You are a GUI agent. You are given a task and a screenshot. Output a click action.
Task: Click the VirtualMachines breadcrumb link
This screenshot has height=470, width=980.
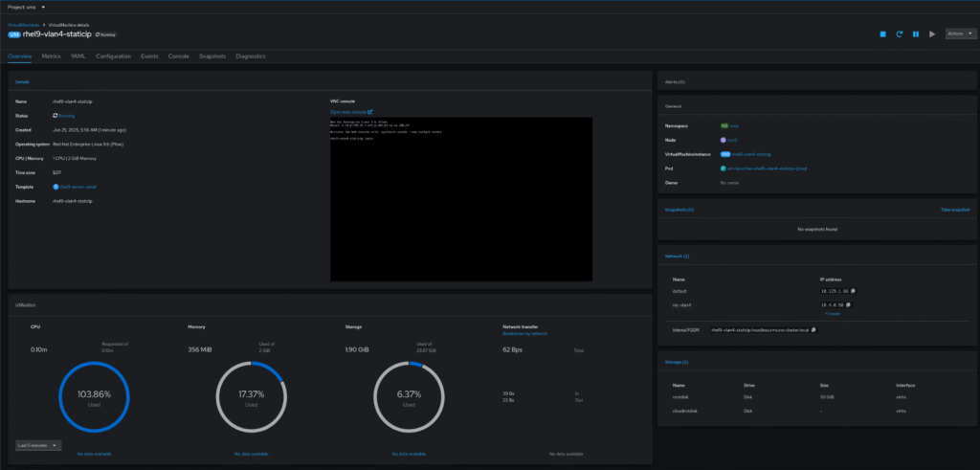tap(23, 24)
